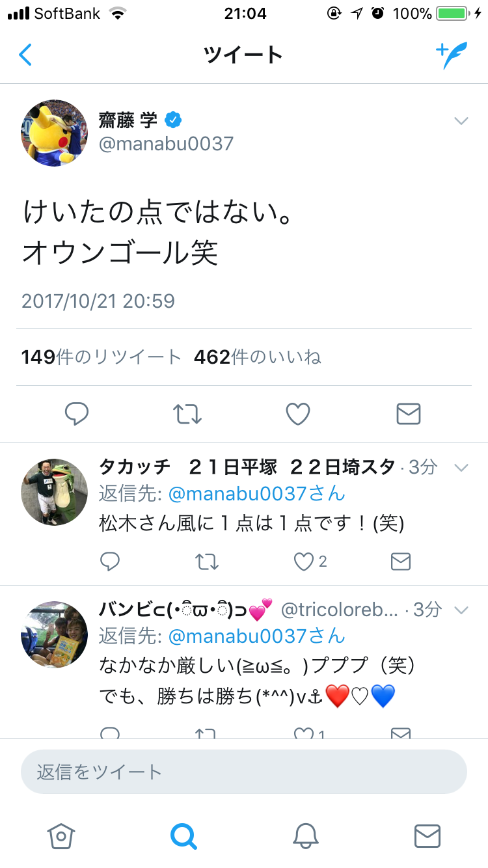View the 149 retweets list
The image size is (488, 868).
(x=101, y=357)
